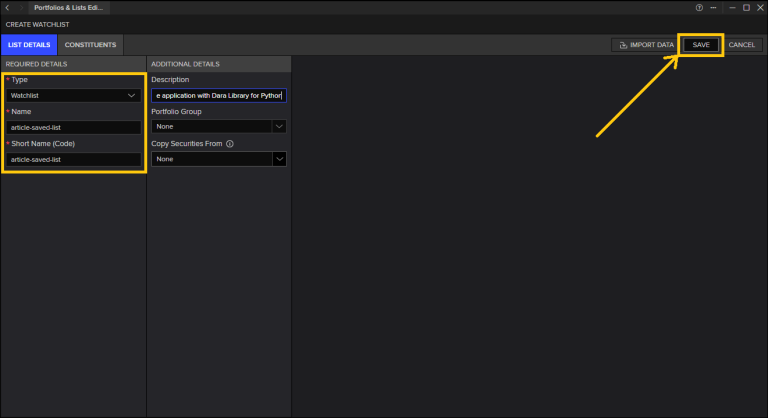The image size is (768, 418).
Task: Minimize the Portfolios & Lists window
Action: tap(732, 8)
